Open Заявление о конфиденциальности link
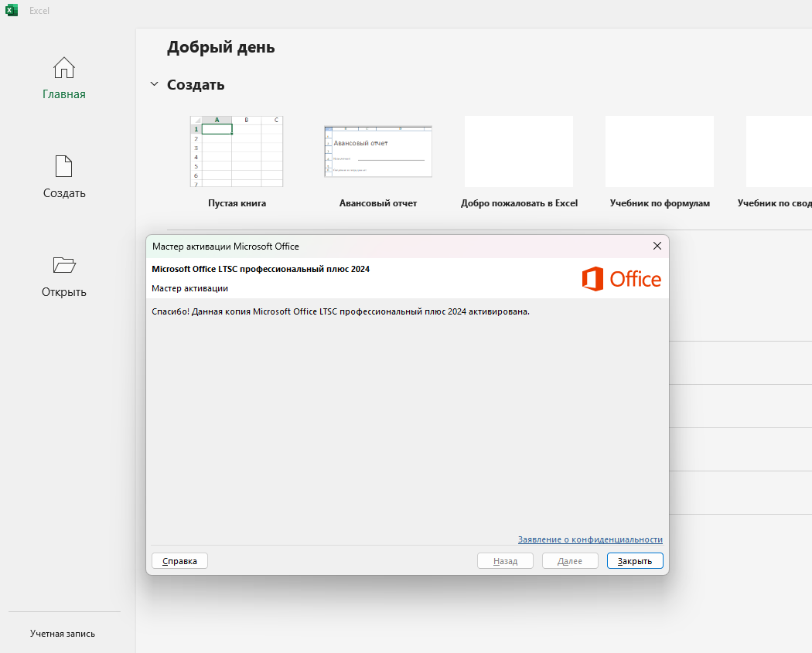 coord(590,539)
